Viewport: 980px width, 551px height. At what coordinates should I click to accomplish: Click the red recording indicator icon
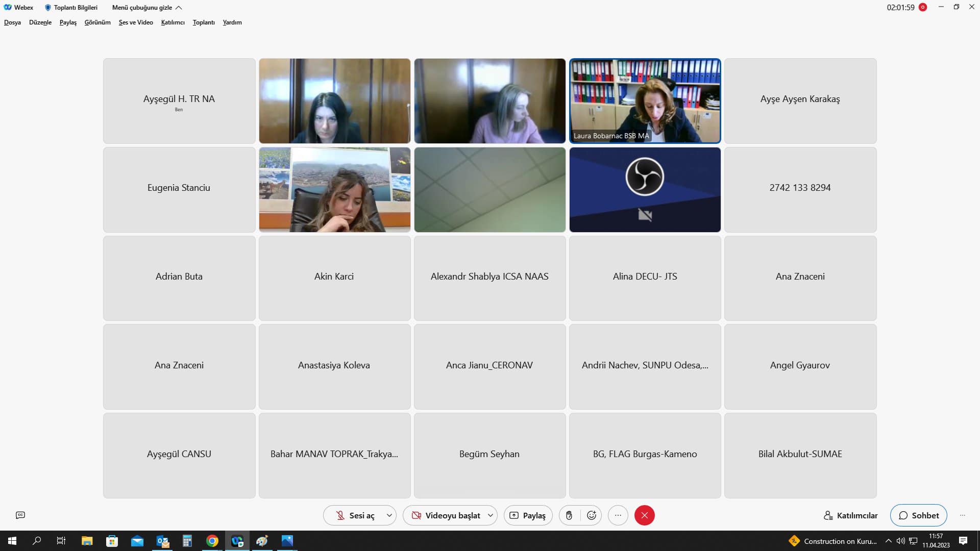tap(923, 7)
